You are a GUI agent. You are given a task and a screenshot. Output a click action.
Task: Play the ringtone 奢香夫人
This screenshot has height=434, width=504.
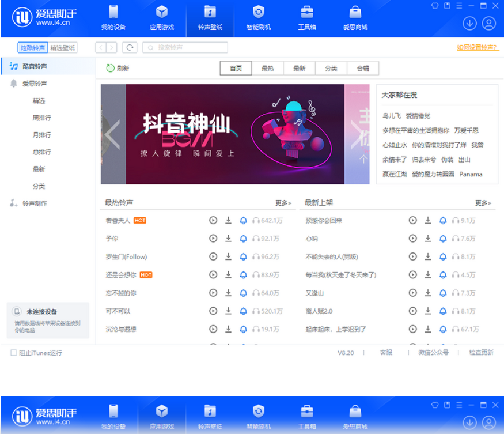pos(213,220)
